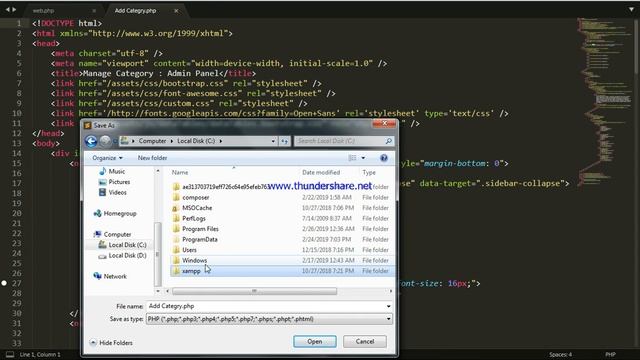Viewport: 640px width, 360px height.
Task: Sort files by the Name column header
Action: click(180, 172)
